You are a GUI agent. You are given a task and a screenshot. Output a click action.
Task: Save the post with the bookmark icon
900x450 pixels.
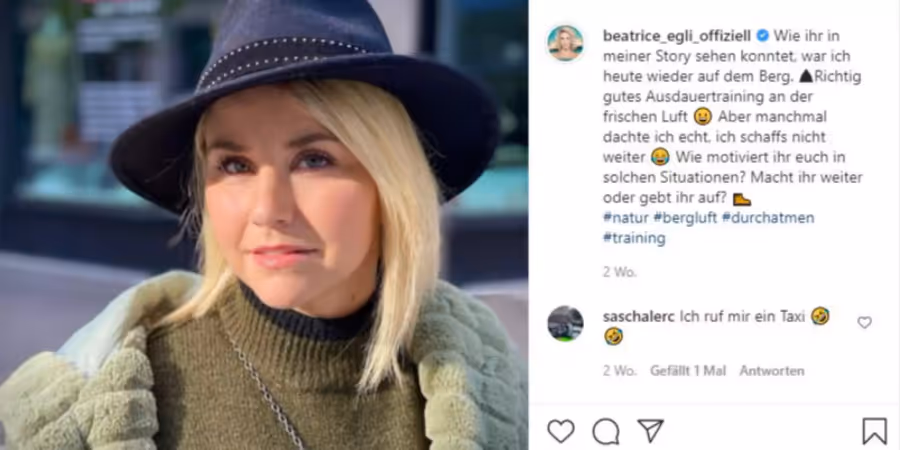point(874,431)
